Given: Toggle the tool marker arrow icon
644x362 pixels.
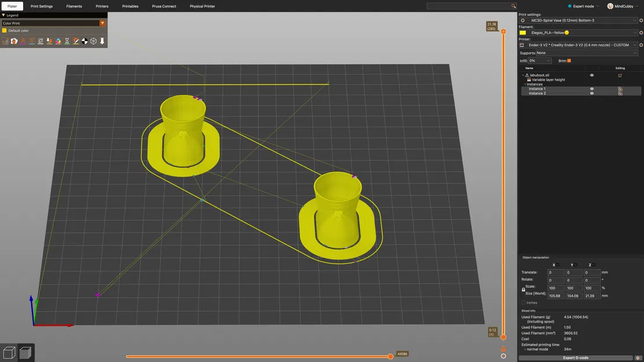Looking at the screenshot, I should [x=102, y=41].
